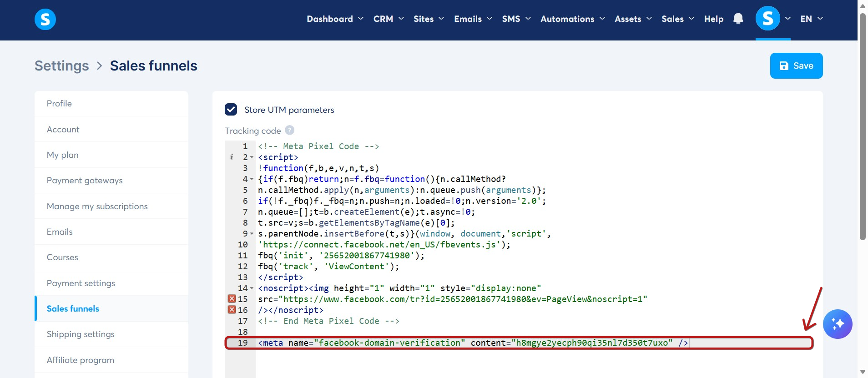Screen dimensions: 868x378
Task: Collapse the code fold arrow on line 9
Action: tap(252, 234)
